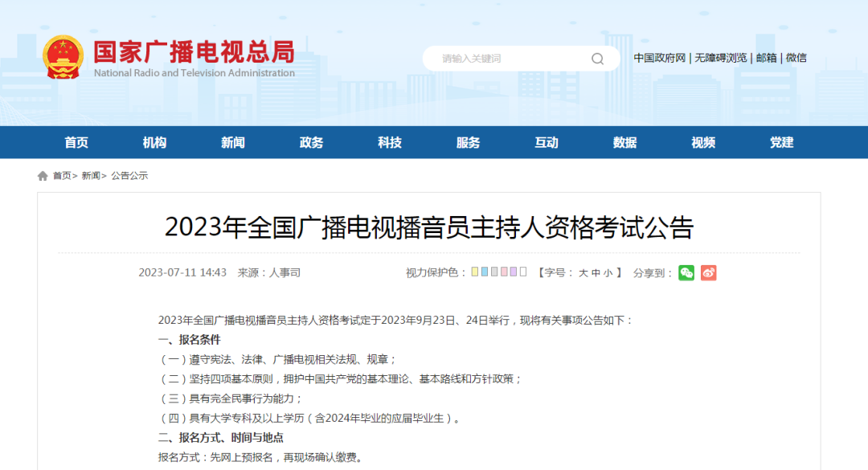Open the 机构 navigation menu
Viewport: 868px width, 470px height.
pos(154,142)
